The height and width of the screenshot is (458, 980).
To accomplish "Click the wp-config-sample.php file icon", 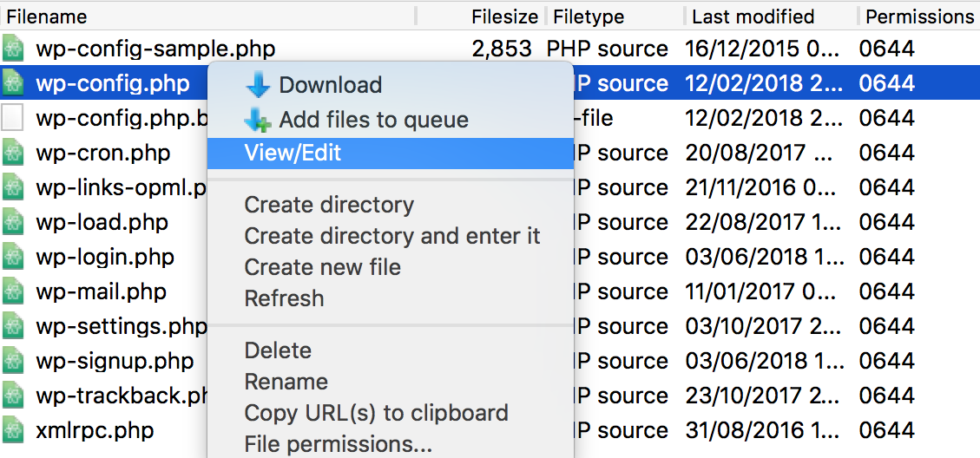I will (x=12, y=48).
